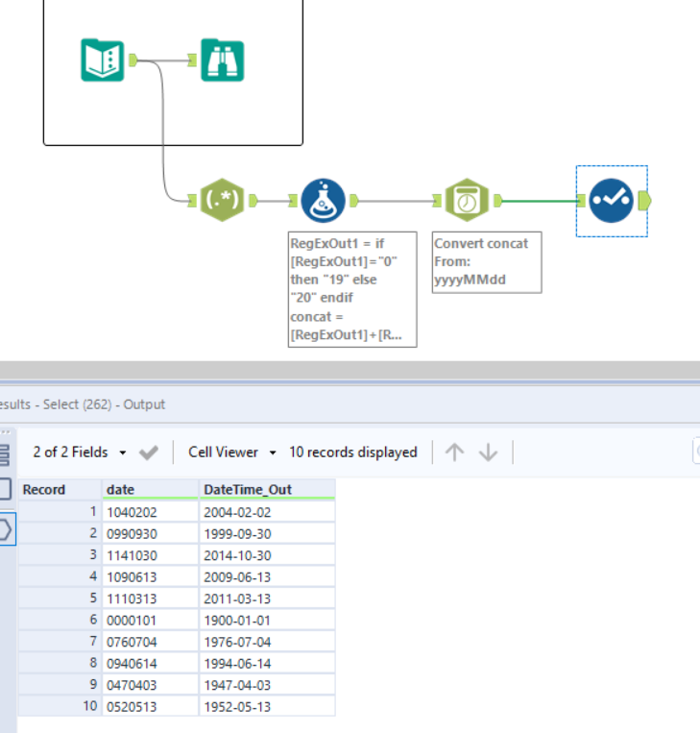Click the Select tool input anchor

coord(581,201)
